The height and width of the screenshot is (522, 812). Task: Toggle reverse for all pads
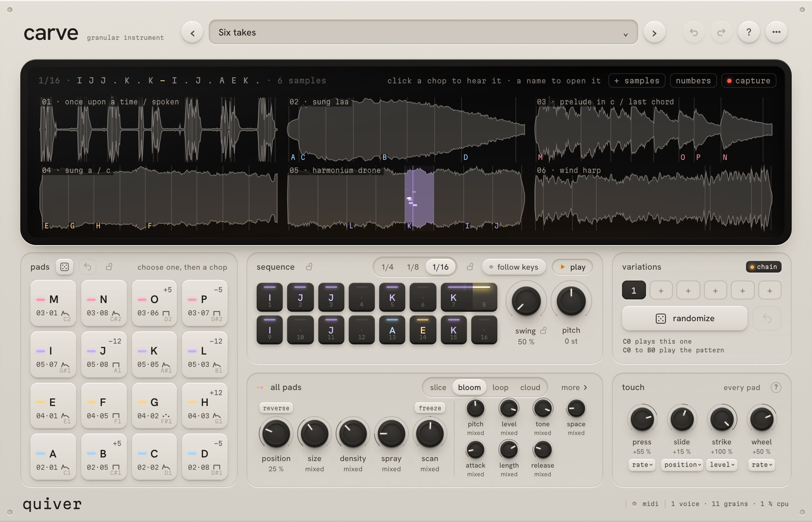[x=276, y=408]
